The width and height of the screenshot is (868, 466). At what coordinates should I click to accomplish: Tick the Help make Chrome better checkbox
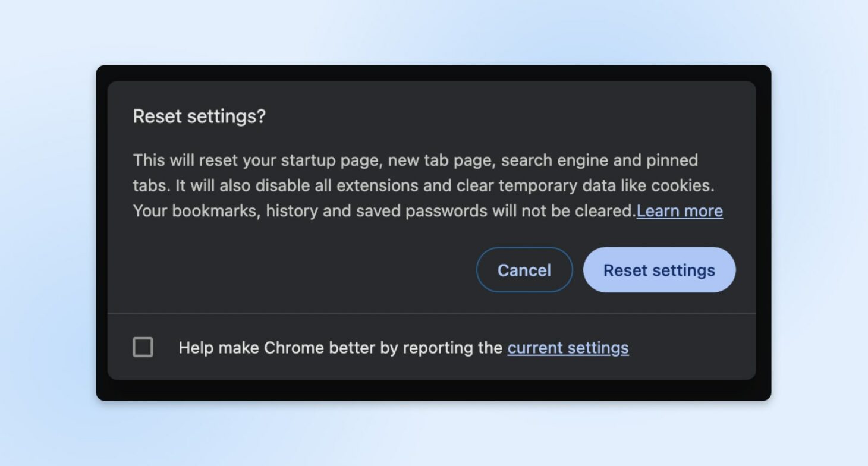143,347
